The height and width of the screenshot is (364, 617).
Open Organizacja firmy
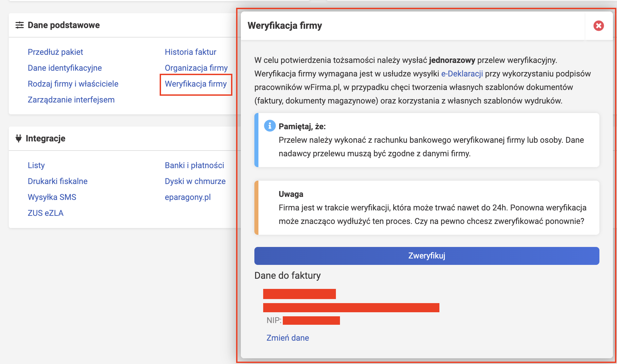click(196, 68)
